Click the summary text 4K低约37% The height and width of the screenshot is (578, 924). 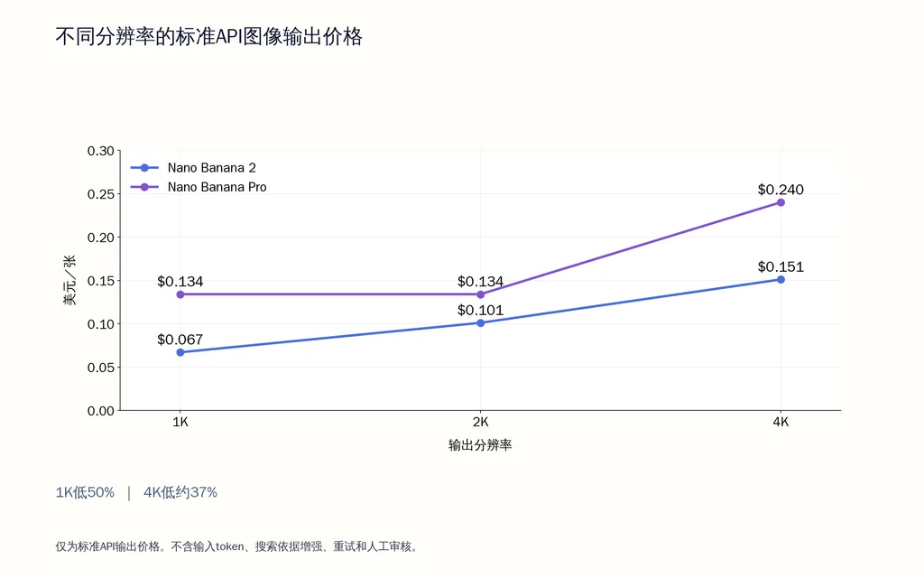pos(180,492)
